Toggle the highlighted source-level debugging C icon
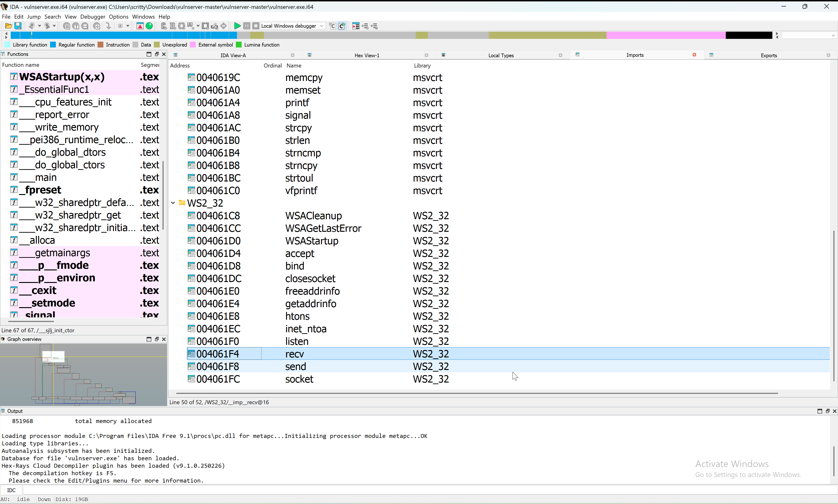The image size is (838, 504). tap(342, 26)
